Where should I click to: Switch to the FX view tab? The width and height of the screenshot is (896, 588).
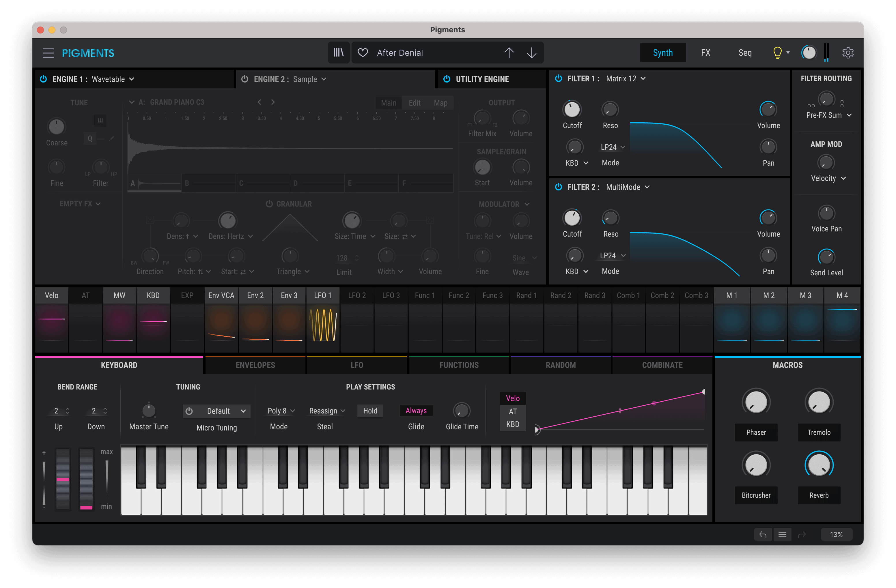pyautogui.click(x=705, y=53)
